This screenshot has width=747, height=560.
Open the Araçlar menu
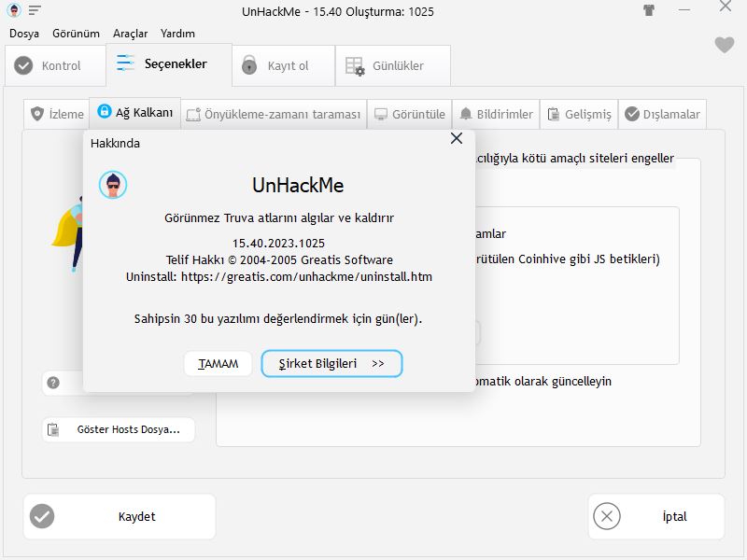click(x=130, y=34)
